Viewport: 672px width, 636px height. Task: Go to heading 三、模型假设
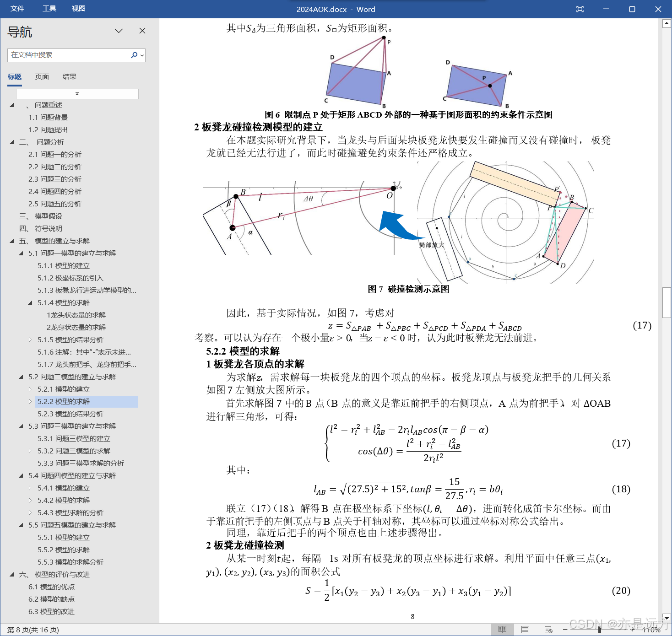[41, 216]
